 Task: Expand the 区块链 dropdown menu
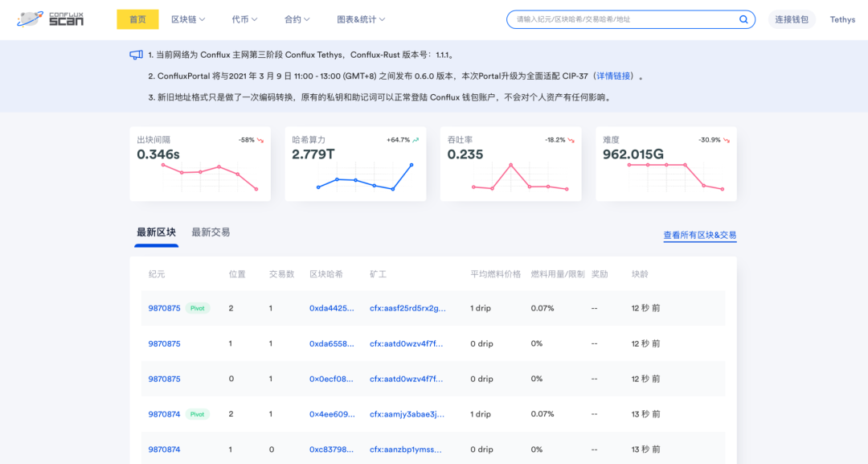coord(188,19)
